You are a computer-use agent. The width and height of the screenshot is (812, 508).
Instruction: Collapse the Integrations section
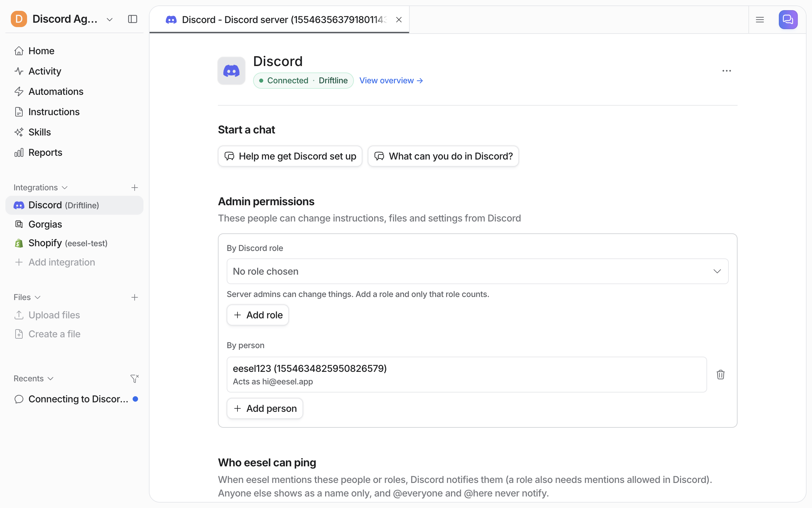41,188
